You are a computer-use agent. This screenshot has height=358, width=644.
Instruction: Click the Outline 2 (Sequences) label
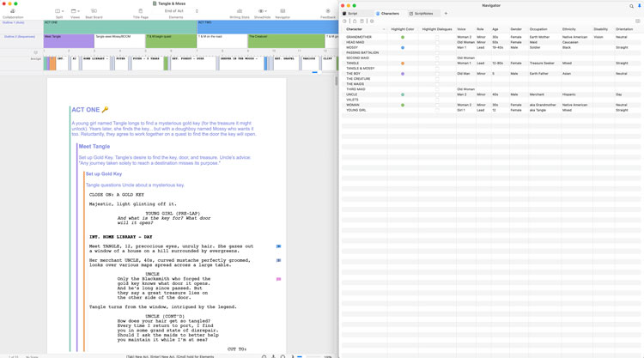[19, 37]
